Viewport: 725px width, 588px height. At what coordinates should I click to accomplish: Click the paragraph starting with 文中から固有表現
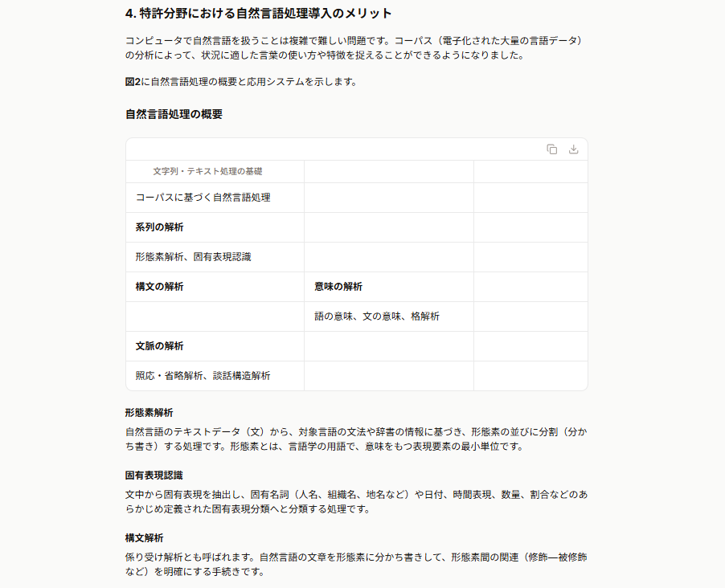click(356, 502)
